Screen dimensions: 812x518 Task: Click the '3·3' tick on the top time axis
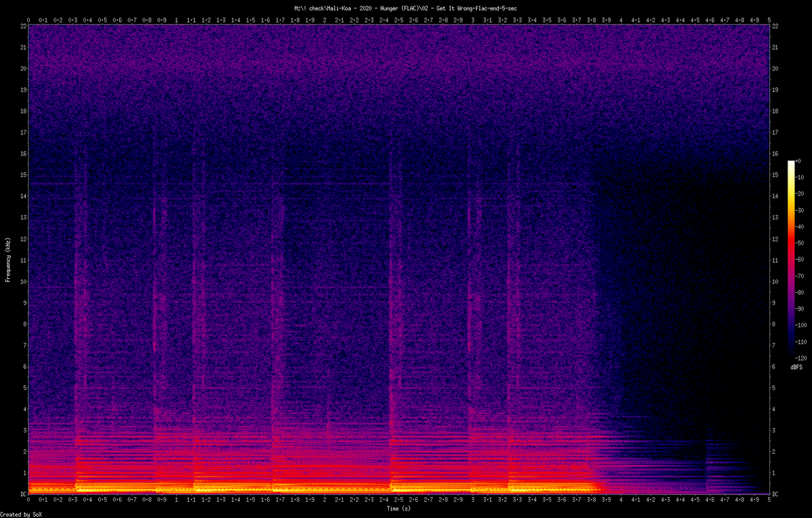(x=518, y=20)
